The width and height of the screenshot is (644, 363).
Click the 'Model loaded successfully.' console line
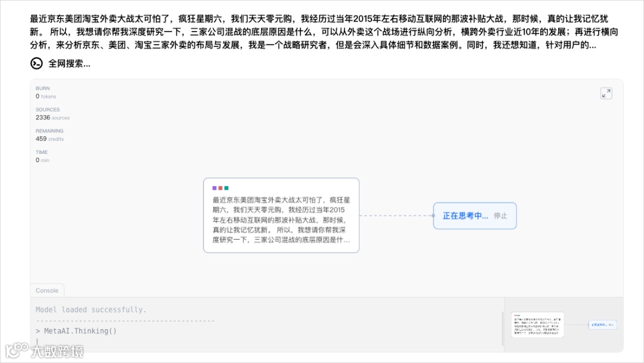click(x=91, y=309)
